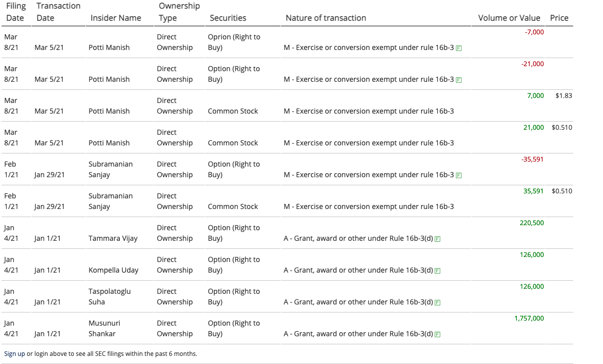Open footnote icon on the -7,000 option row

coord(458,48)
